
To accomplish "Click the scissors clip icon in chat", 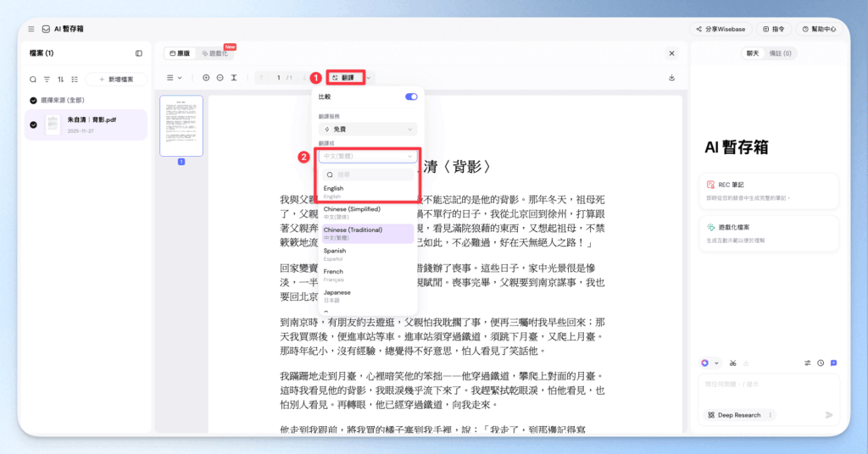I will [x=733, y=363].
